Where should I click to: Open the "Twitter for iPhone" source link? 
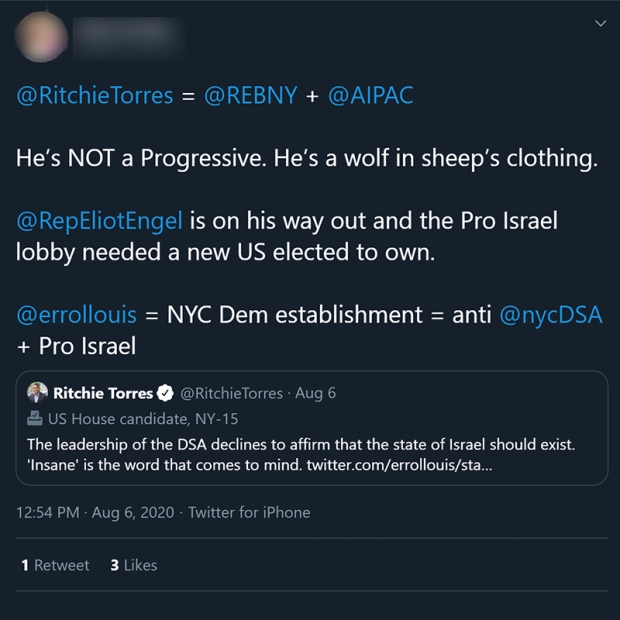[249, 512]
